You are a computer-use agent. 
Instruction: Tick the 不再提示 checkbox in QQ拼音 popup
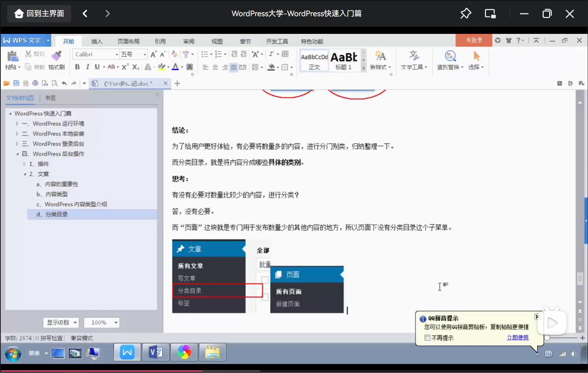[427, 338]
